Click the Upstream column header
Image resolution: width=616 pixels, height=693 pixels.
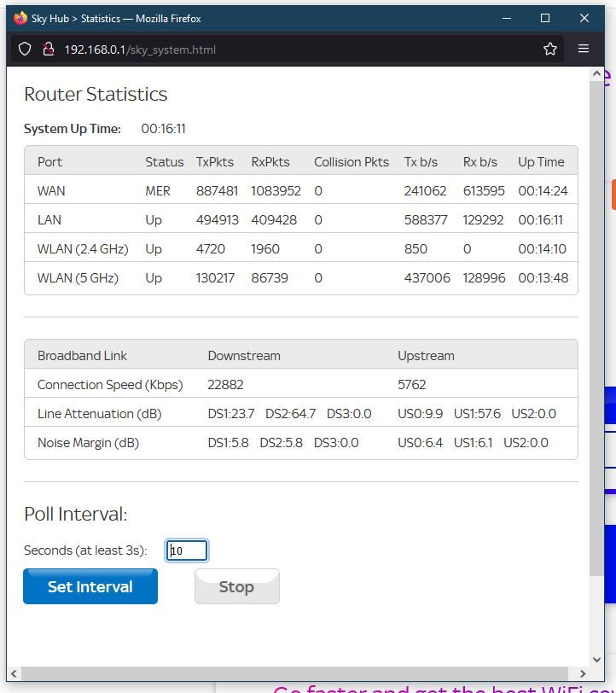[426, 356]
